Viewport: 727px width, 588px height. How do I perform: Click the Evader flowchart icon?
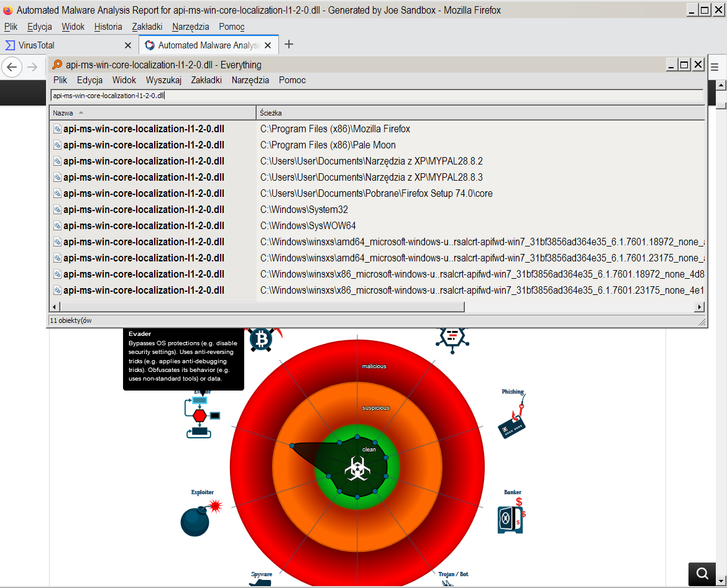click(x=201, y=416)
